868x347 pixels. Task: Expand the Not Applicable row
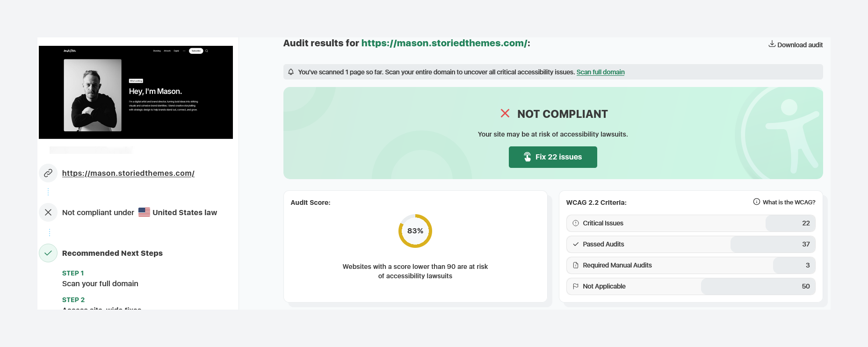690,286
